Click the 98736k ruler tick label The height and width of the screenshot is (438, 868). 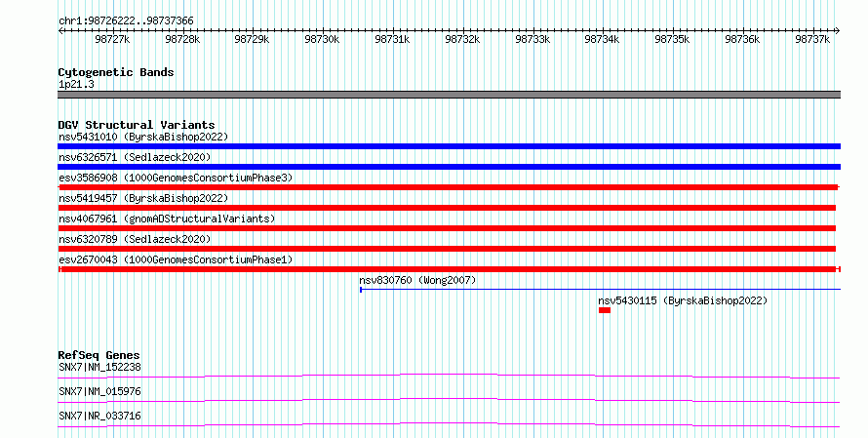[742, 39]
